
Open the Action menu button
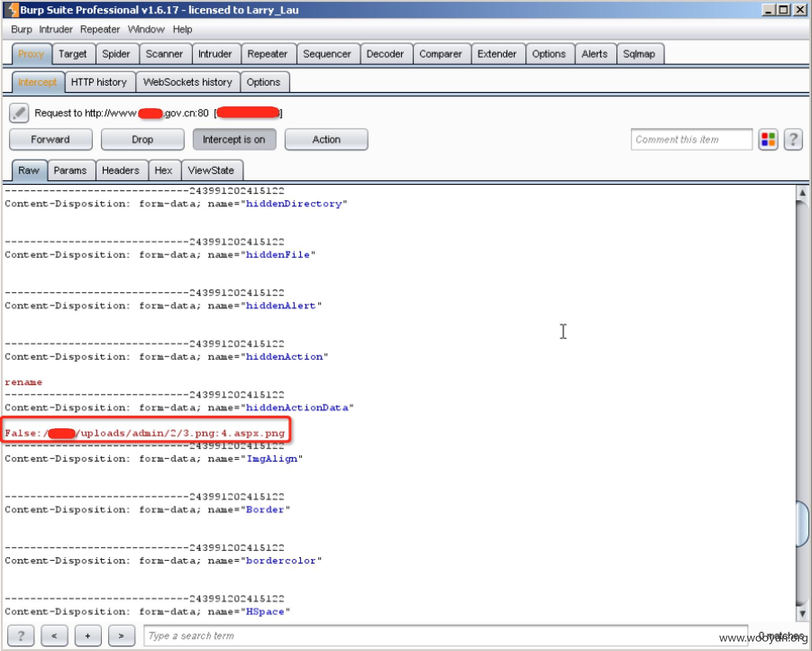pyautogui.click(x=326, y=139)
